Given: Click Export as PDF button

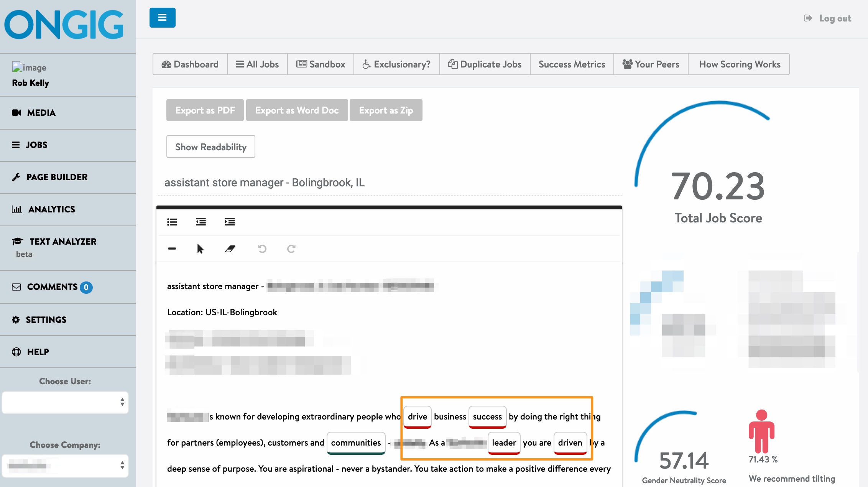Looking at the screenshot, I should [205, 110].
